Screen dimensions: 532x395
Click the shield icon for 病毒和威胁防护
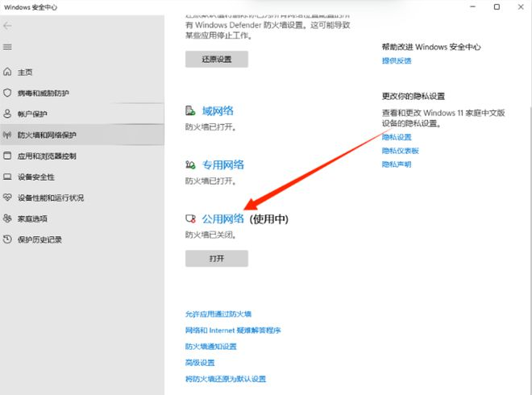click(x=7, y=93)
